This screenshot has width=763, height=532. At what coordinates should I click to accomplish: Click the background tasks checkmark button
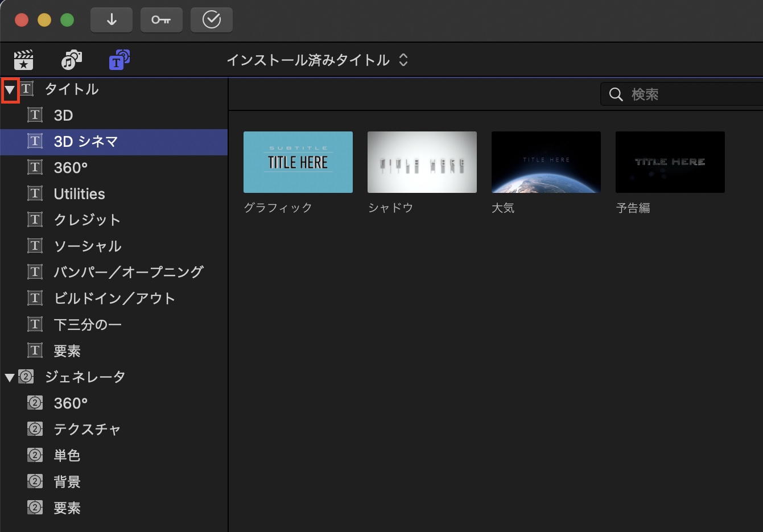click(211, 20)
